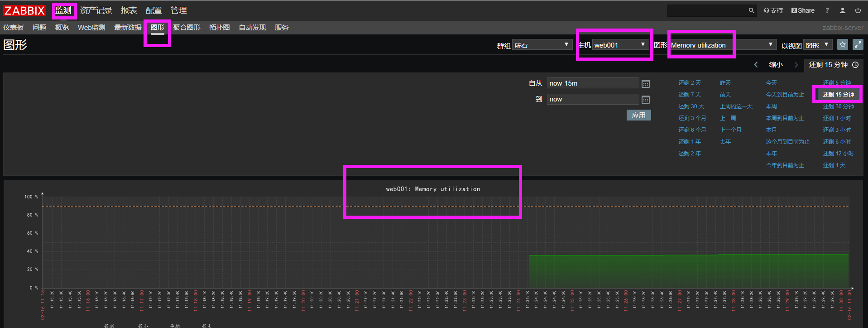Select 还剩 2 天 time range
Image resolution: width=868 pixels, height=328 pixels.
690,83
